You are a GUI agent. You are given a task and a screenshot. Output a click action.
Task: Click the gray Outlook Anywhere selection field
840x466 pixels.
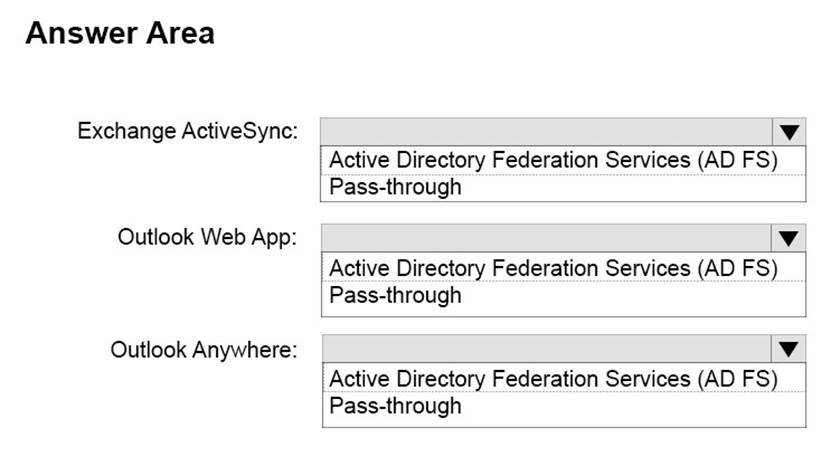pos(546,348)
